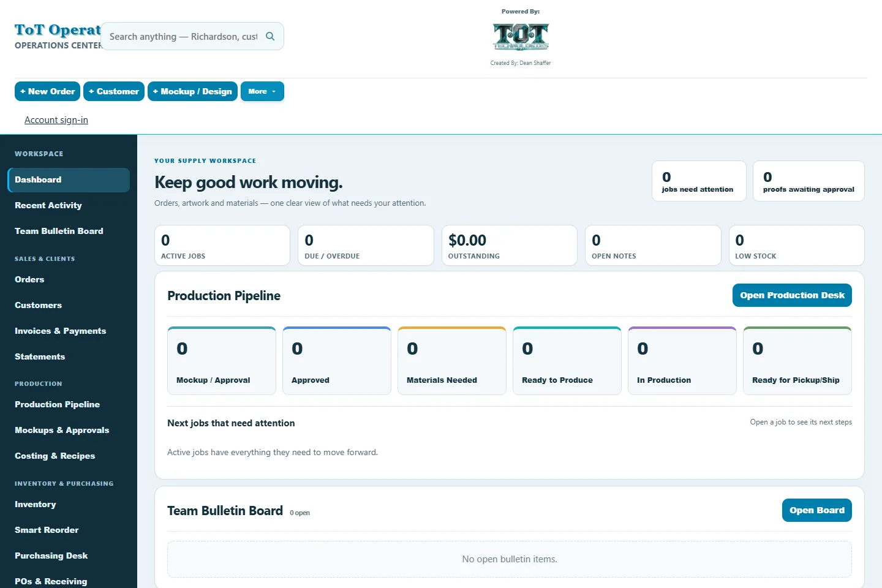Click the 'Keep good work moving.' headline
This screenshot has width=882, height=588.
coord(249,183)
